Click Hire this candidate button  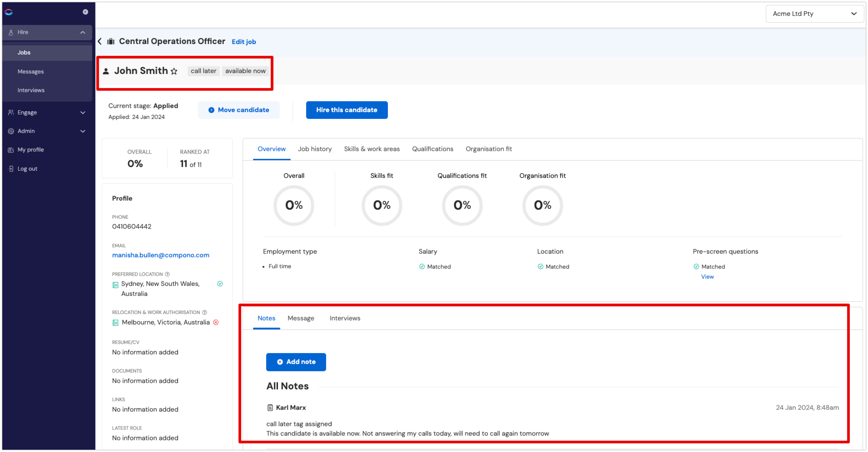[347, 110]
